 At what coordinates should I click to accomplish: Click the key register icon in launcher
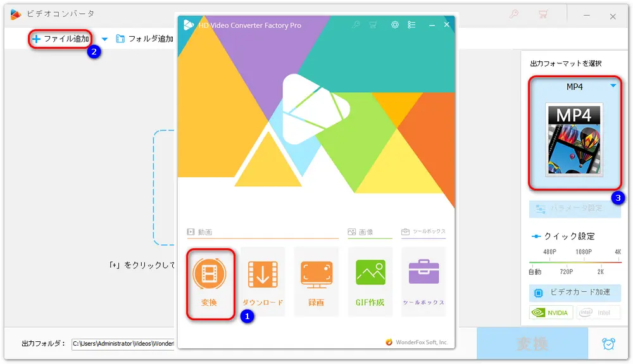356,25
